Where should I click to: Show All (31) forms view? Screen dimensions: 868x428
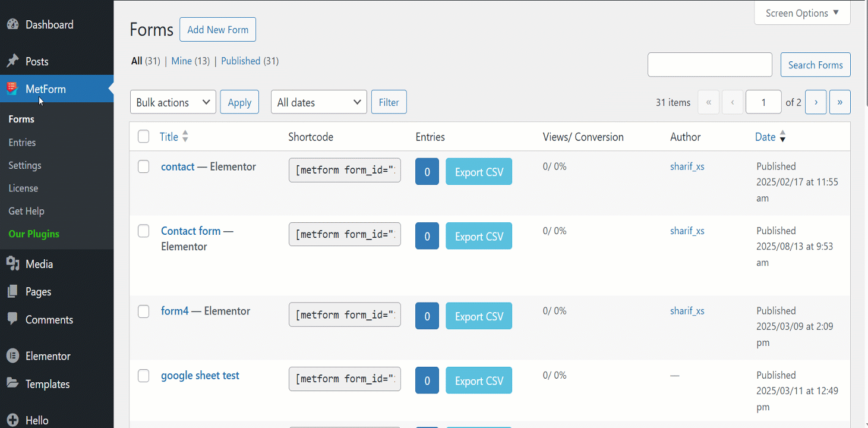pyautogui.click(x=146, y=61)
